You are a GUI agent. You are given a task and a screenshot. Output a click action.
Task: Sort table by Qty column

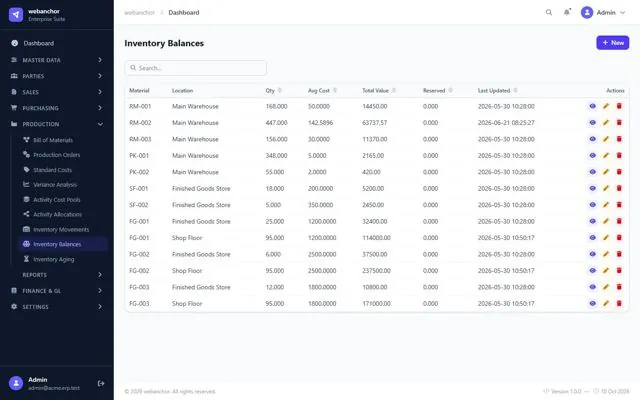click(x=273, y=90)
